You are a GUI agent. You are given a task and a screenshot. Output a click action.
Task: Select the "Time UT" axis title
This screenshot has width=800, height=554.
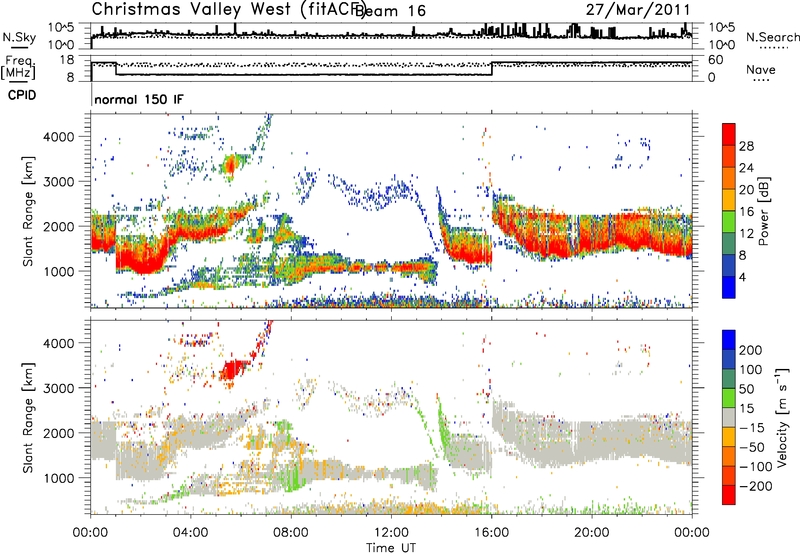[391, 548]
